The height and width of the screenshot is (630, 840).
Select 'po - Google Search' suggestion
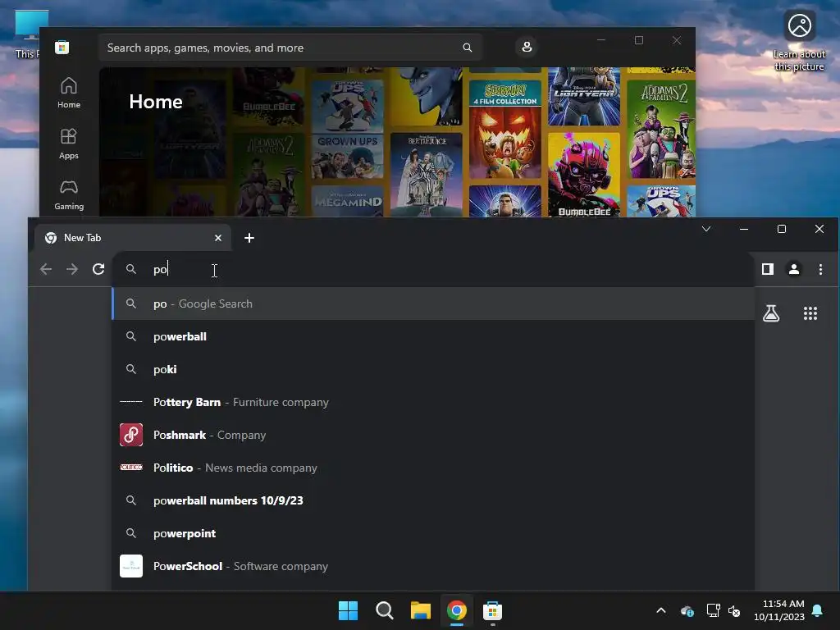(x=433, y=304)
